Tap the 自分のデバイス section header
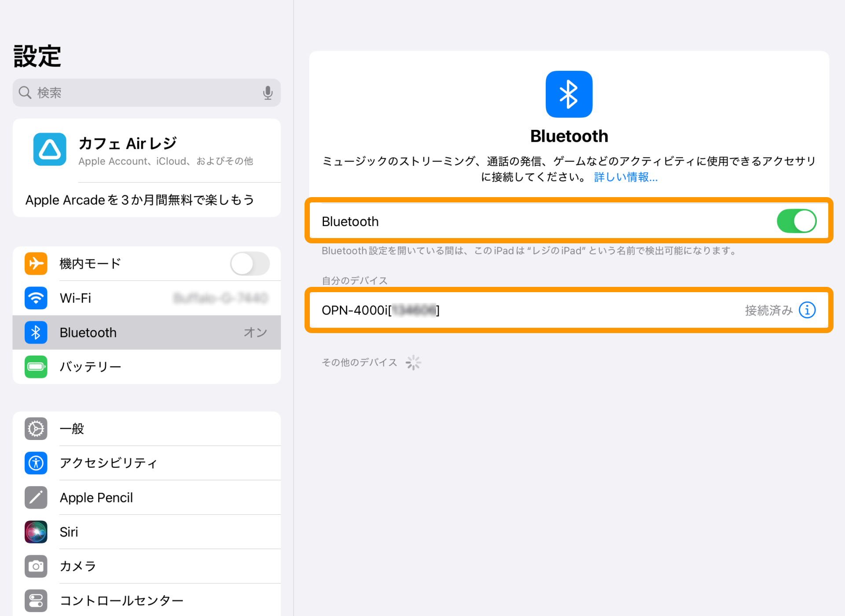The height and width of the screenshot is (616, 845). point(354,280)
